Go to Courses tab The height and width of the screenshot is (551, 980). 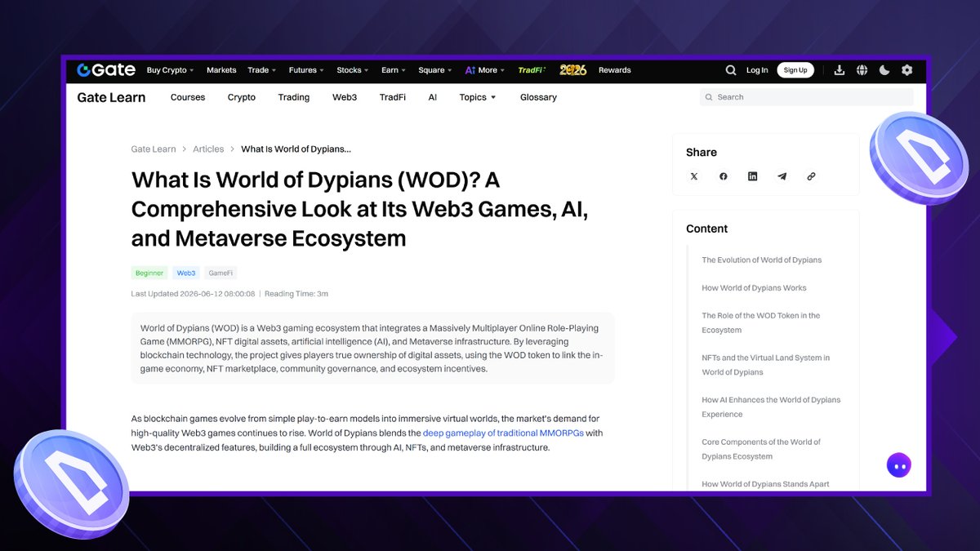pyautogui.click(x=188, y=97)
